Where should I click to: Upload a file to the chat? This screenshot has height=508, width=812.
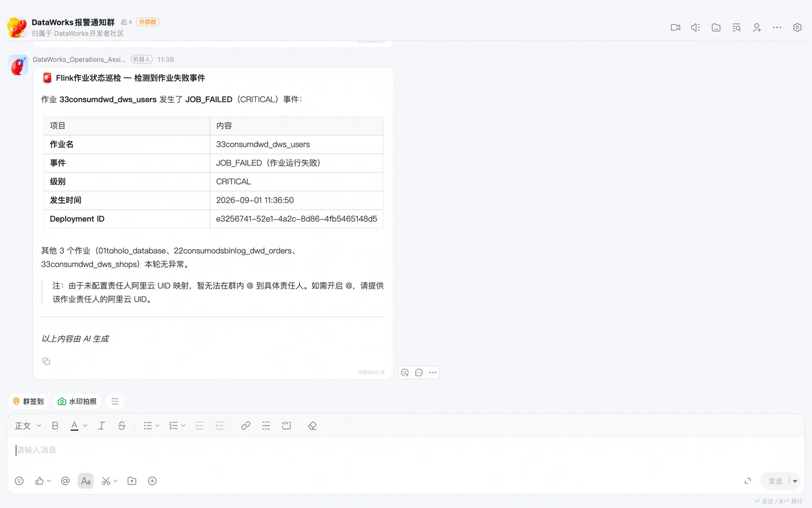point(132,481)
